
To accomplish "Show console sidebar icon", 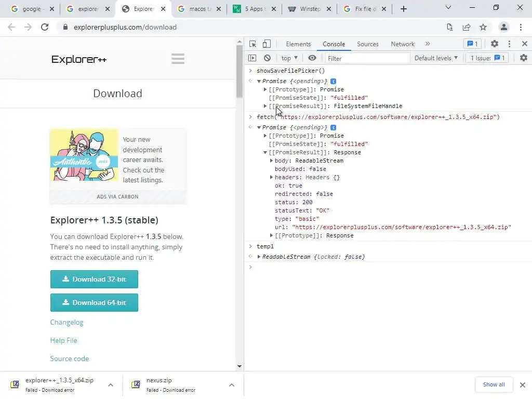I will click(252, 58).
